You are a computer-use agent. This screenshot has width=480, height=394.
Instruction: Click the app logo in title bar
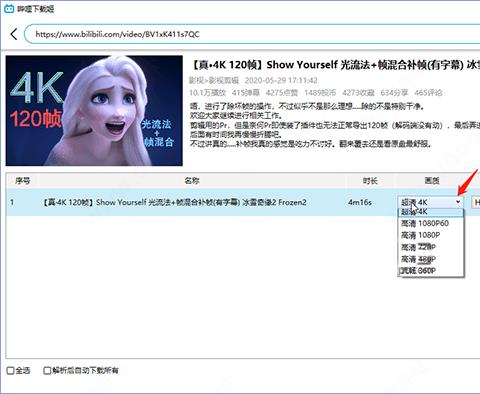coord(9,9)
